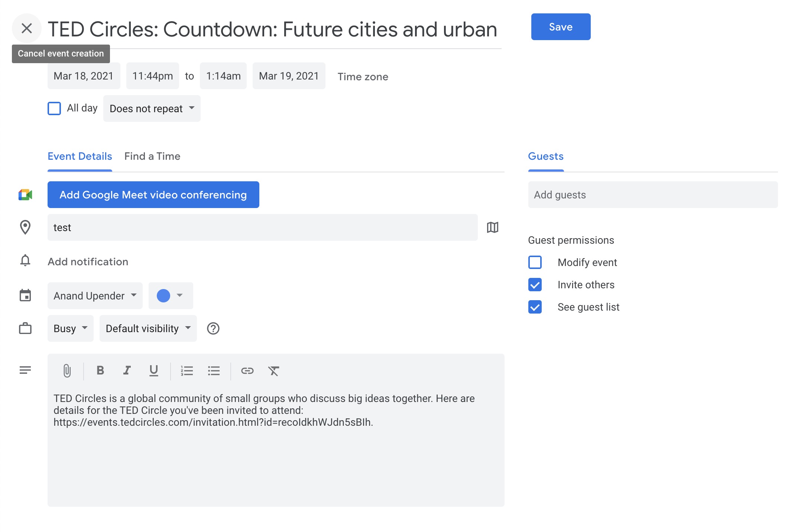Click the description lines icon

click(25, 370)
